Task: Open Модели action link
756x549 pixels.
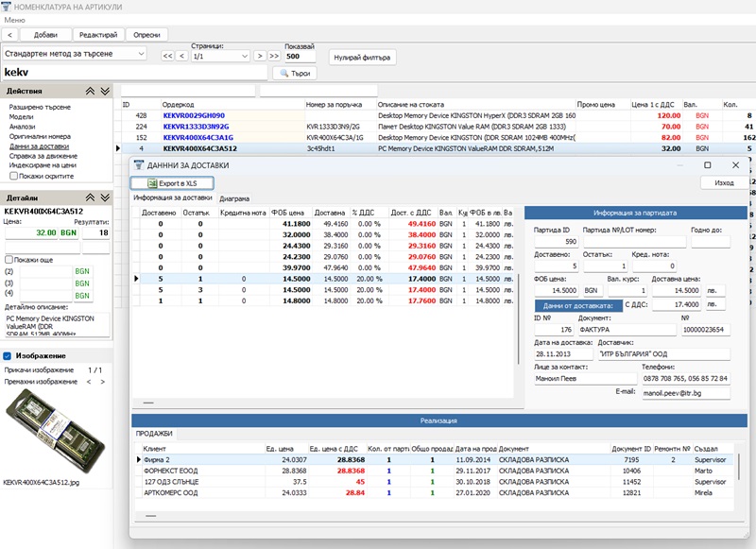Action: [21, 116]
